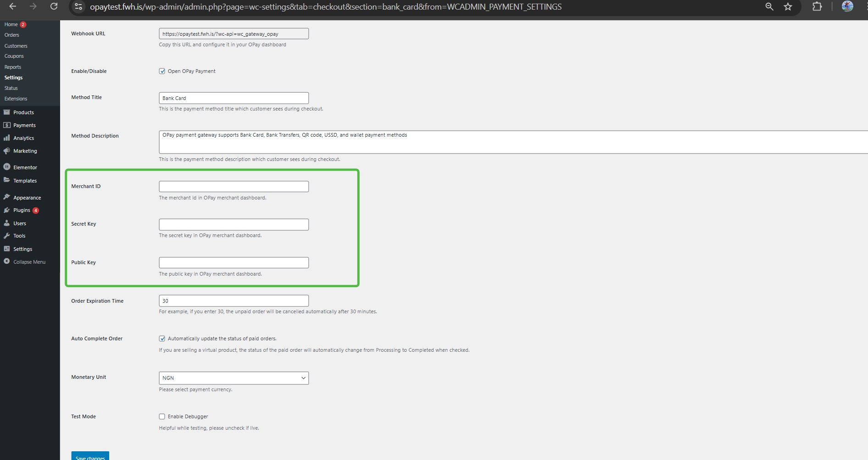Click the Merchant ID input field
868x460 pixels.
pyautogui.click(x=233, y=186)
